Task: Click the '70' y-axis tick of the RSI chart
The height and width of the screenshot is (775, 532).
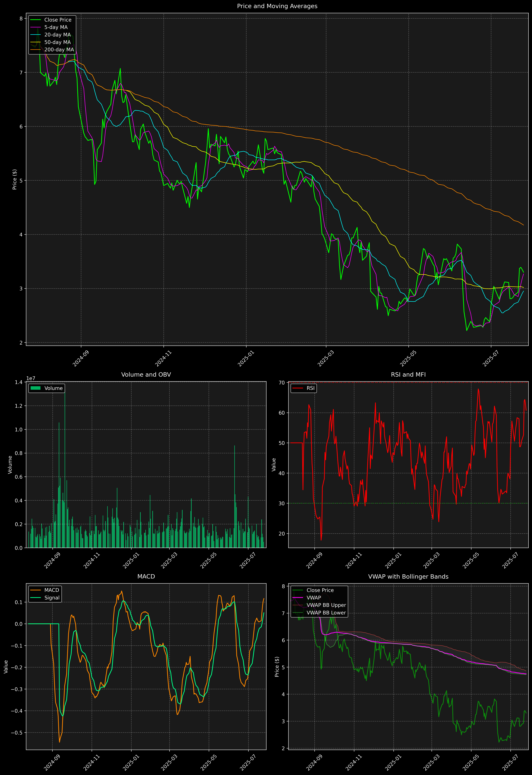Action: click(x=282, y=383)
